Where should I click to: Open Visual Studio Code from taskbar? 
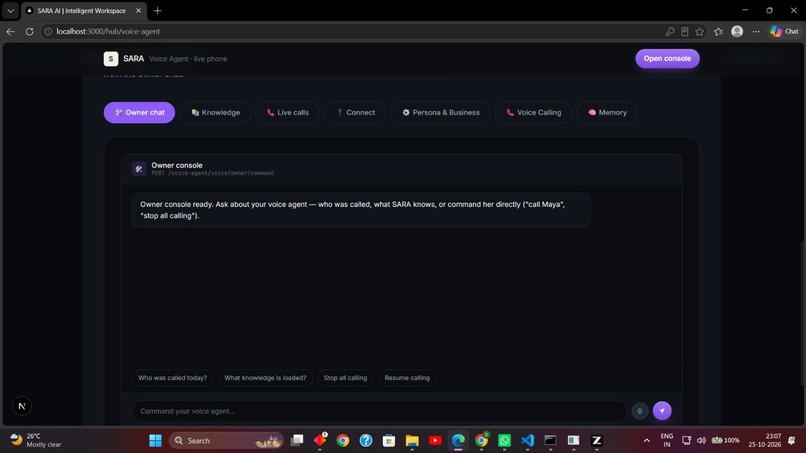pyautogui.click(x=527, y=441)
